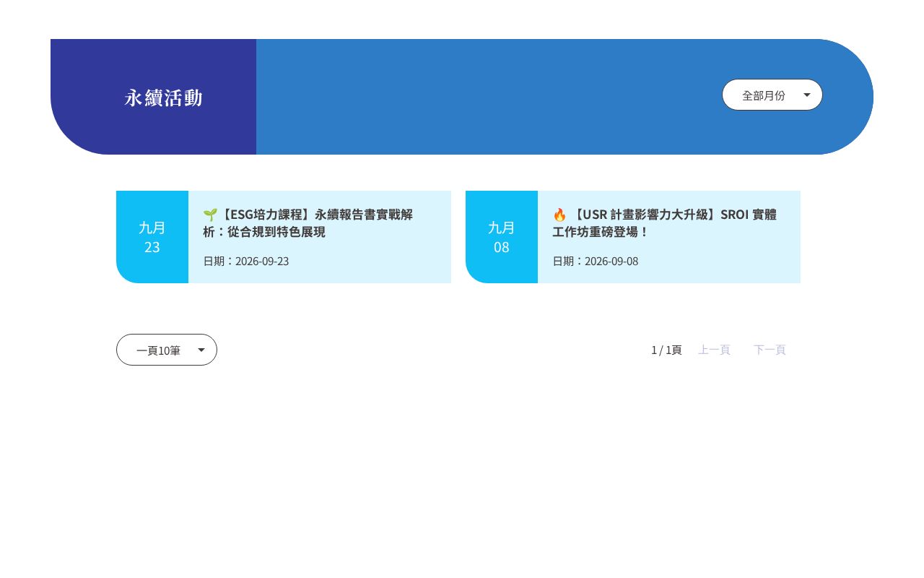Image resolution: width=924 pixels, height=578 pixels.
Task: Click the 下一頁 next page link
Action: 770,350
